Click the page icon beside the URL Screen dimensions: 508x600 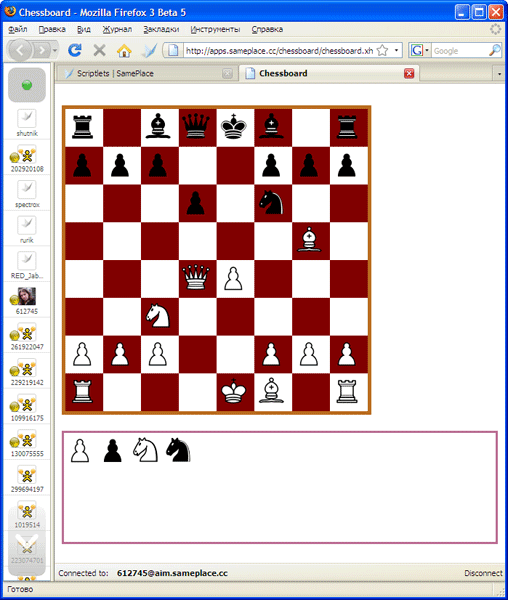[173, 51]
